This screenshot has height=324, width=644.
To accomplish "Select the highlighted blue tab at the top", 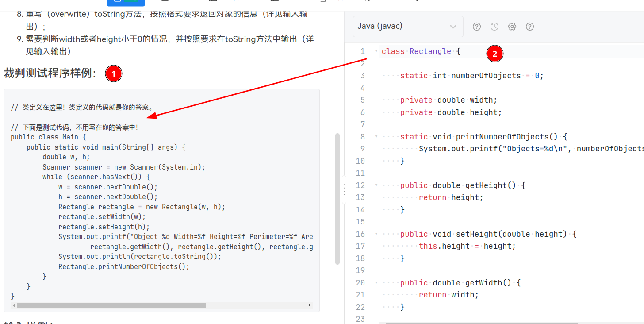I will pyautogui.click(x=126, y=2).
